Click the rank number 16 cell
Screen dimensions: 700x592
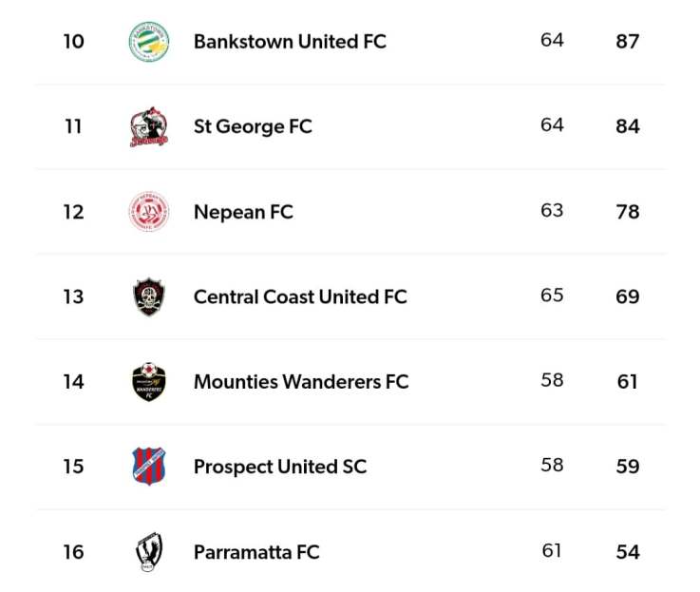[73, 552]
